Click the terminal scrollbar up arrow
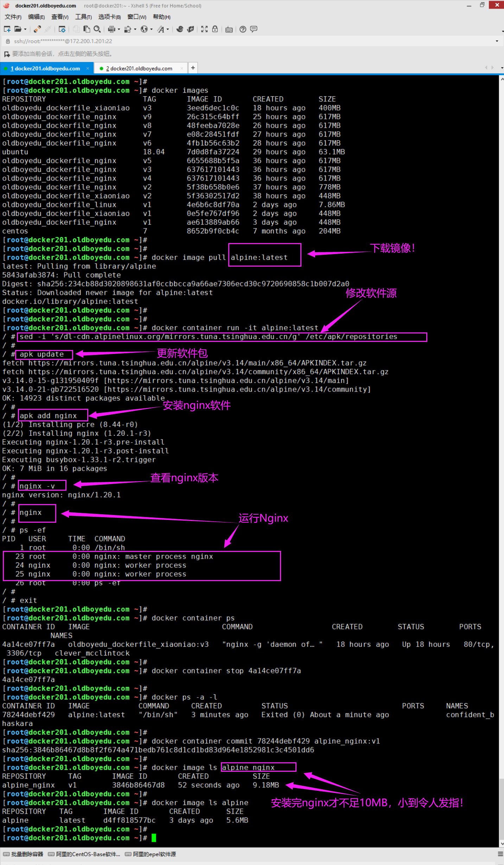504x865 pixels. [502, 79]
